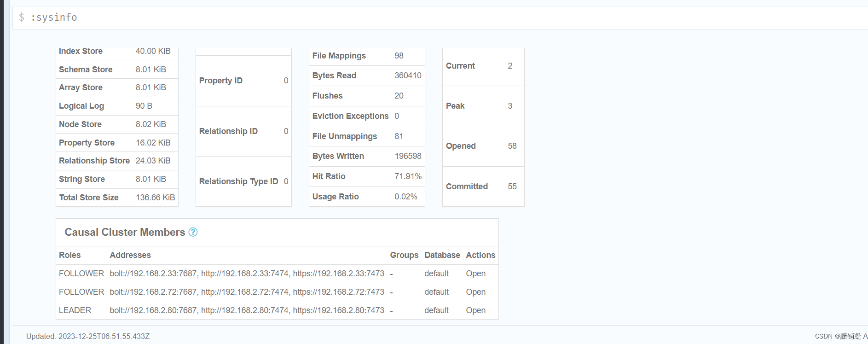Click the Committed transactions value 55
Viewport: 868px width, 344px height.
click(x=512, y=187)
